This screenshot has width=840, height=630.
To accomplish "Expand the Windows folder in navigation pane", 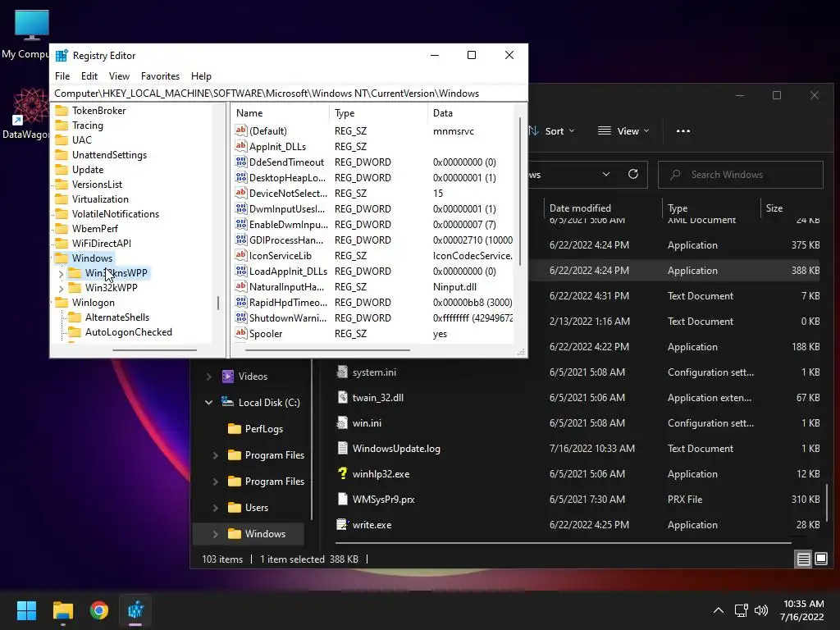I will click(x=216, y=533).
